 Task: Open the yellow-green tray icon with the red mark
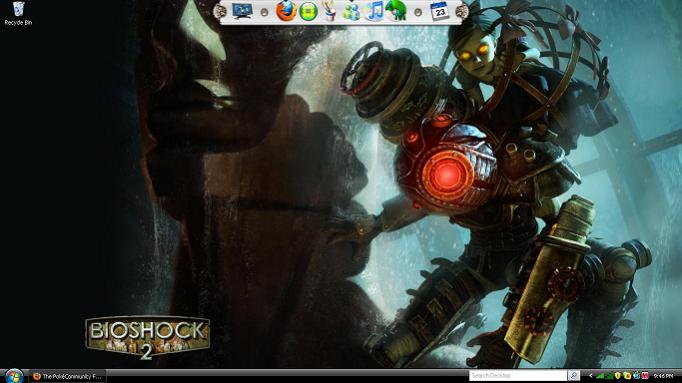click(627, 376)
